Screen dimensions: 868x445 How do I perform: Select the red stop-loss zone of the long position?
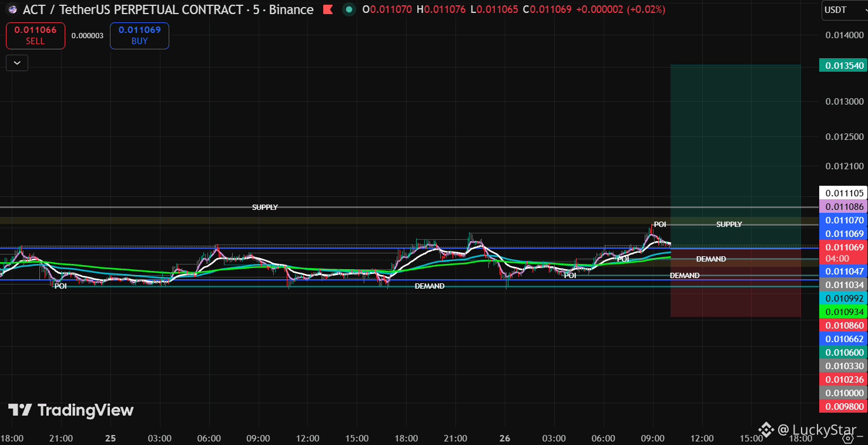click(x=736, y=283)
